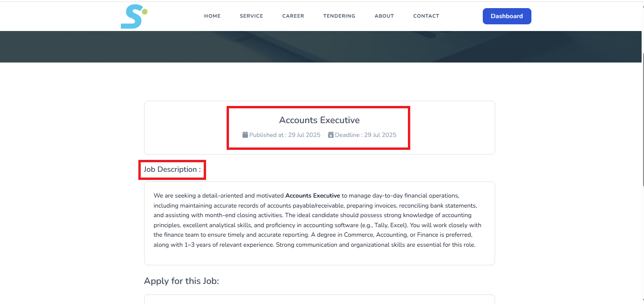Click the Published at date text
644x304 pixels.
[x=285, y=135]
